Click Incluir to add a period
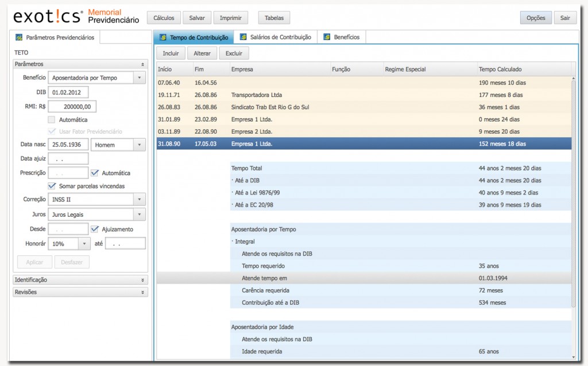 tap(171, 53)
